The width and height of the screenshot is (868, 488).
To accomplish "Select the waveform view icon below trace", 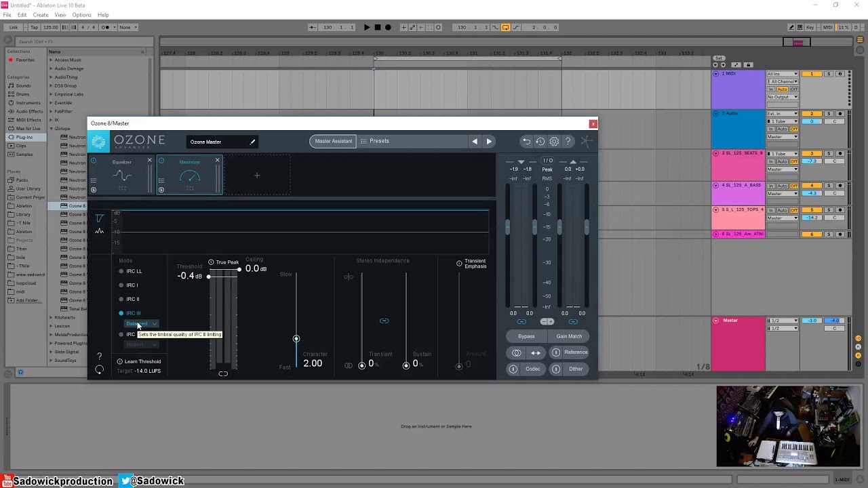I will (x=100, y=231).
